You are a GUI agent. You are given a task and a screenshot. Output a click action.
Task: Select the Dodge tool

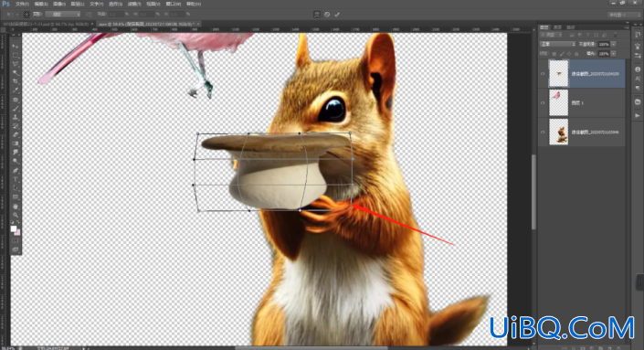pos(16,161)
